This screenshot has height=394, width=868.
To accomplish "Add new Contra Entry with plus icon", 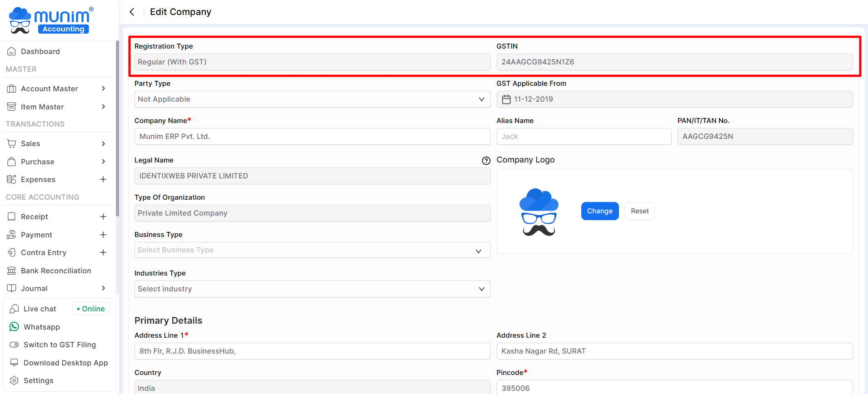I will (103, 252).
